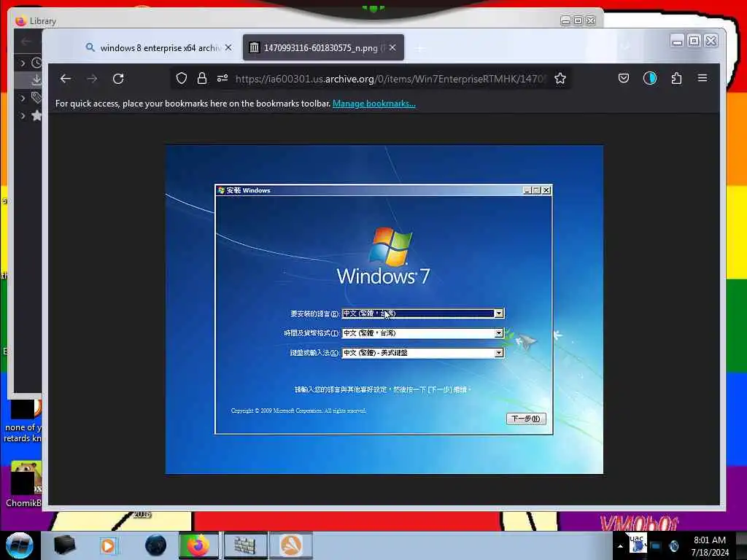
Task: Click the grayed forward arrow in Firefox
Action: point(92,79)
